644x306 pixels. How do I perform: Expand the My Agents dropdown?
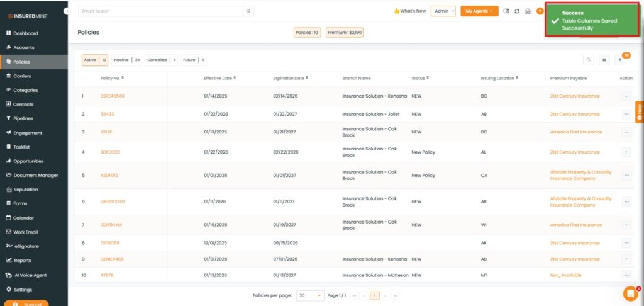click(479, 11)
